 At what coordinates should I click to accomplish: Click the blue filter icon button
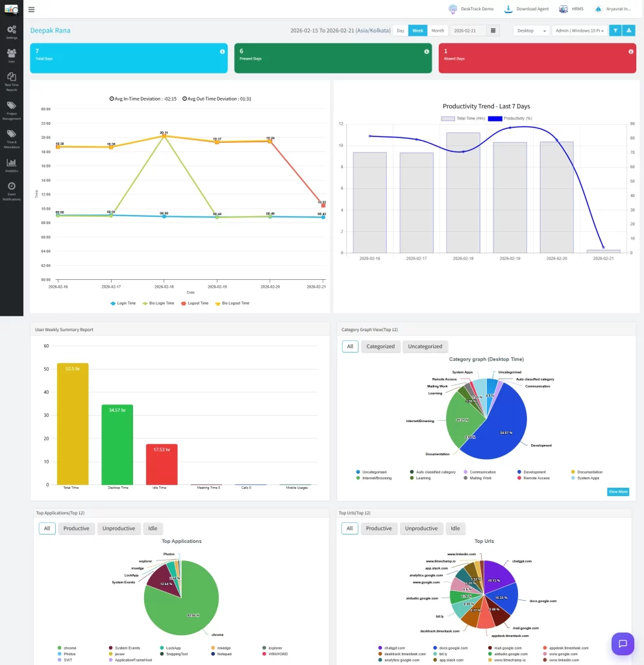615,31
